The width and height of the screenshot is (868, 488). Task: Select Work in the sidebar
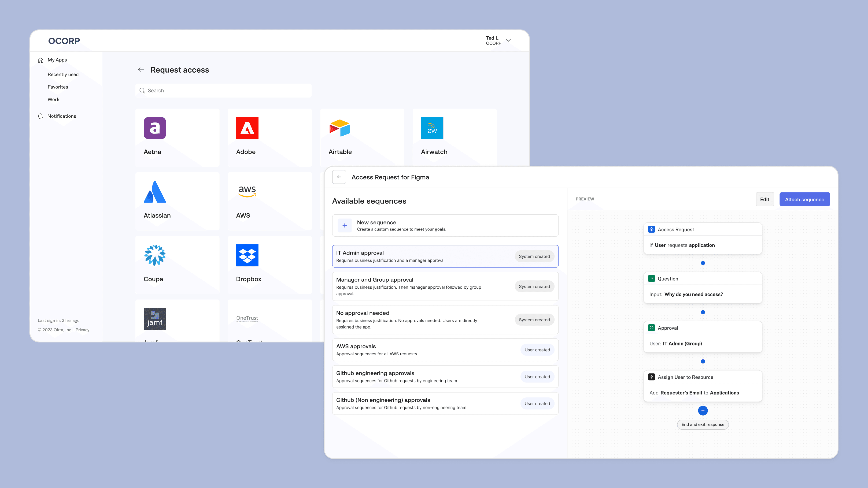tap(54, 99)
